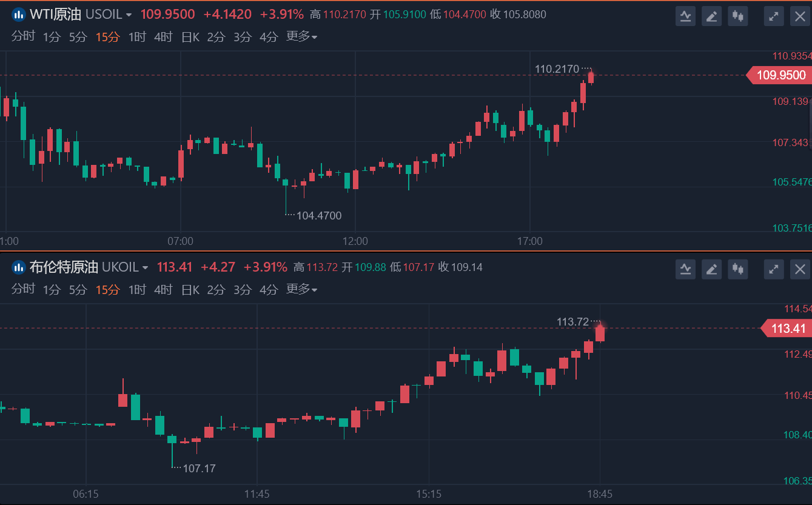
Task: Click WTI change percent +3.91%
Action: point(281,15)
